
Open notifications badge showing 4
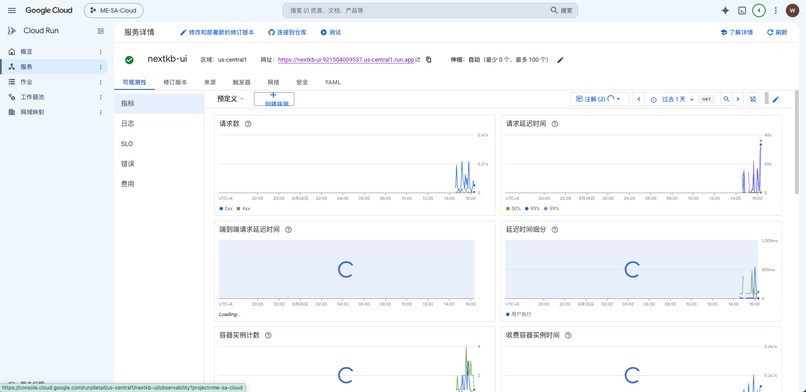pyautogui.click(x=759, y=10)
